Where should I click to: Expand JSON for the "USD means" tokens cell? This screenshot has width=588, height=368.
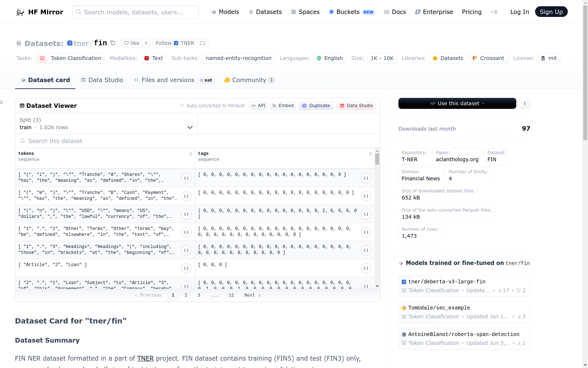pos(186,214)
